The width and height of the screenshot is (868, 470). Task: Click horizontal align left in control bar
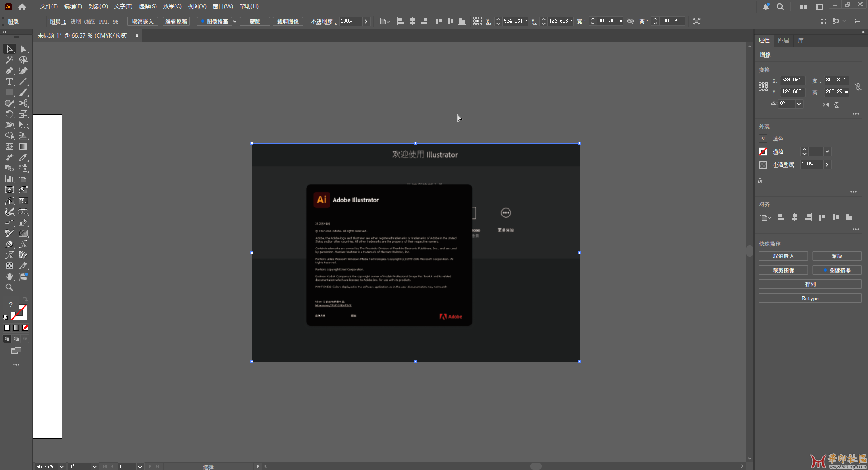click(401, 21)
